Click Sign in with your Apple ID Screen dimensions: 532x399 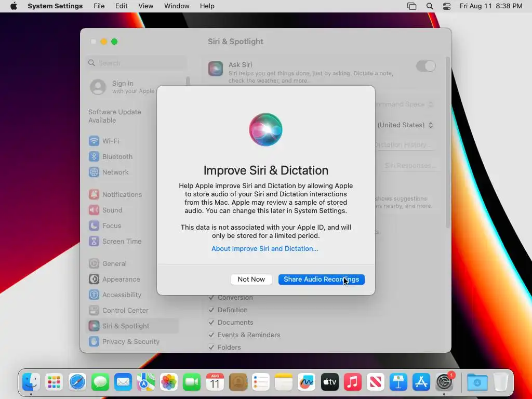pyautogui.click(x=123, y=87)
